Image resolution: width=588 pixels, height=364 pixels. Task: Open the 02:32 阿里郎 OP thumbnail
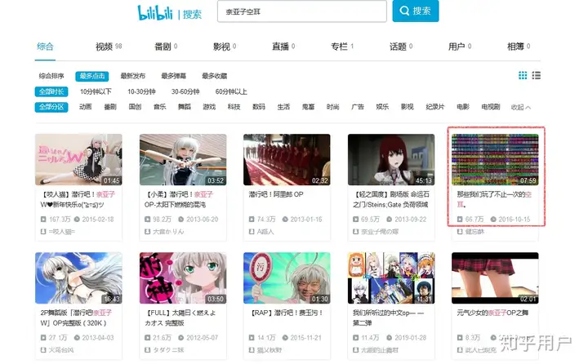(287, 160)
